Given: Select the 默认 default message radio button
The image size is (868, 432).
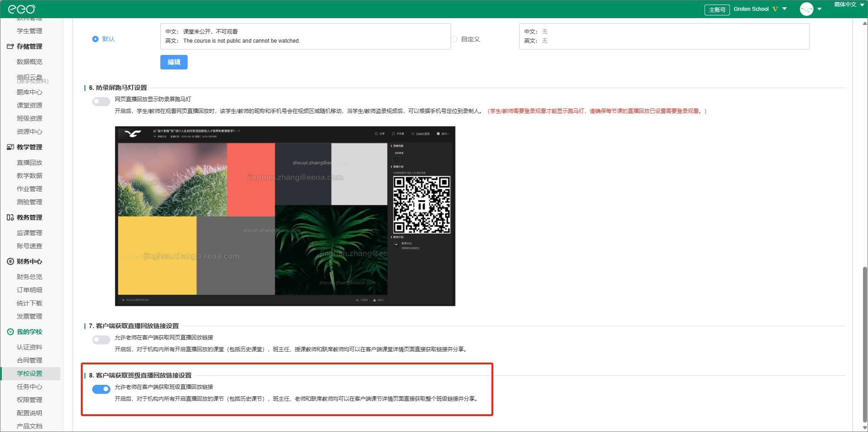Looking at the screenshot, I should click(95, 39).
